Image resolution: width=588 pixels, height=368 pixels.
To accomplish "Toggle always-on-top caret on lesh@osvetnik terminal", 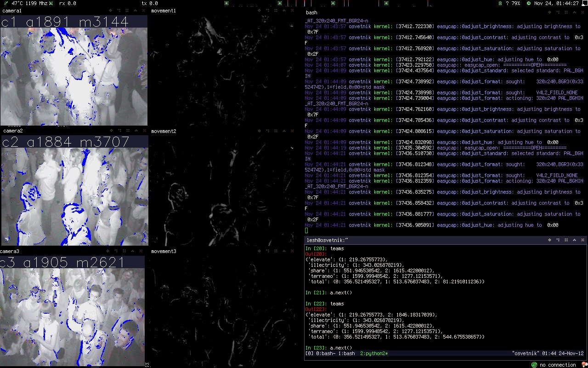I will coord(574,240).
